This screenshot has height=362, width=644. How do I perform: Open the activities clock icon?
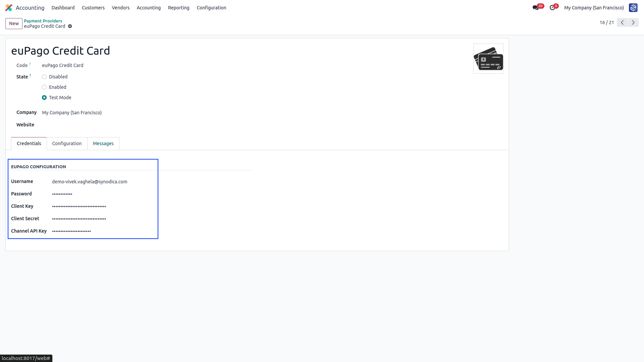point(552,7)
